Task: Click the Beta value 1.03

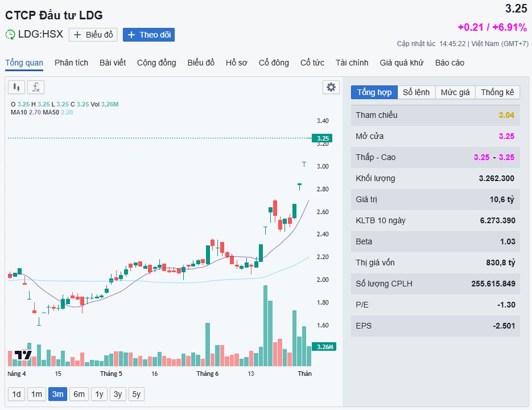Action: click(x=508, y=241)
